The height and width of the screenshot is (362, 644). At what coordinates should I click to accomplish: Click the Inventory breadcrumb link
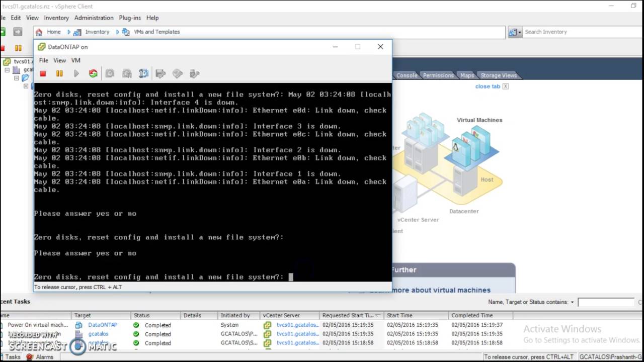pyautogui.click(x=97, y=32)
